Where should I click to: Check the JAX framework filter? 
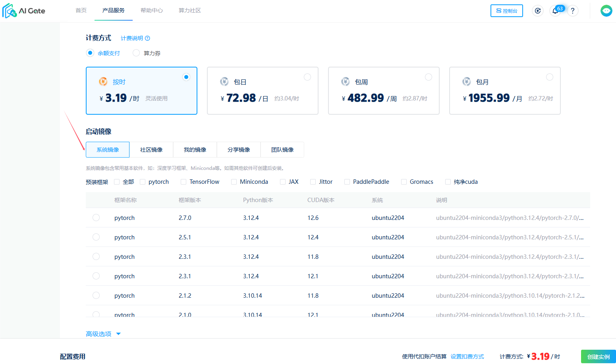(283, 182)
